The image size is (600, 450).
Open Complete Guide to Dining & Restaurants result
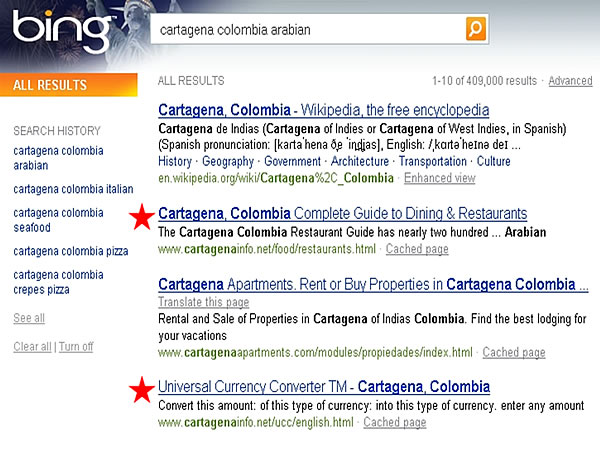[x=342, y=214]
